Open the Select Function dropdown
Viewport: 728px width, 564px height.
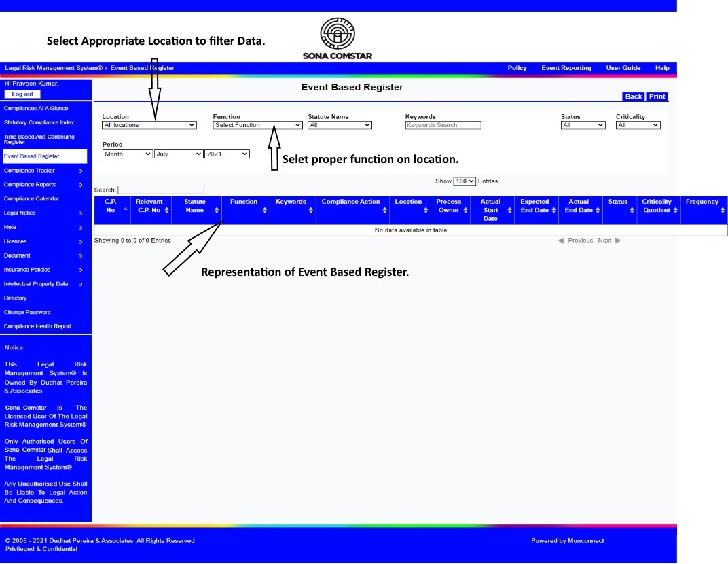pyautogui.click(x=257, y=125)
